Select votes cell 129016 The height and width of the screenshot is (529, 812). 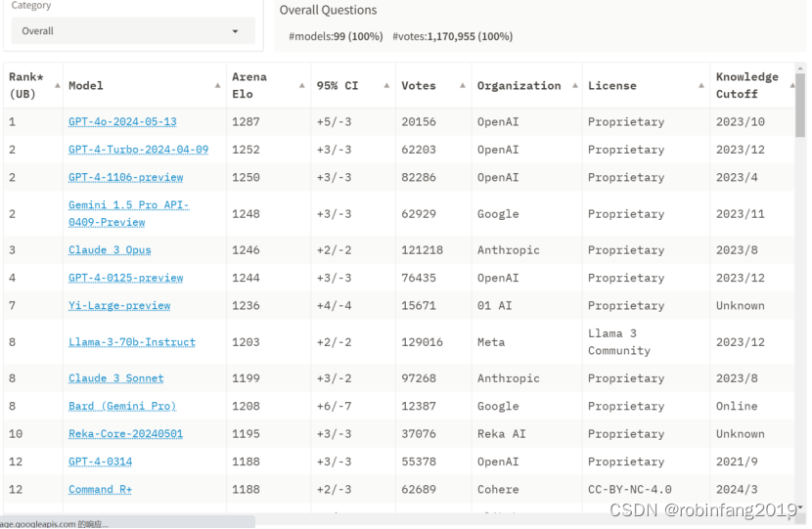click(x=422, y=342)
